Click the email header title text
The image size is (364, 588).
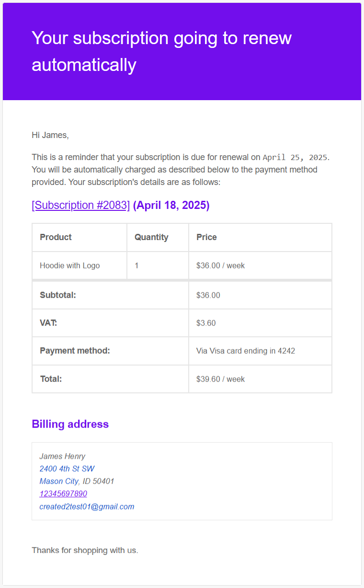161,51
